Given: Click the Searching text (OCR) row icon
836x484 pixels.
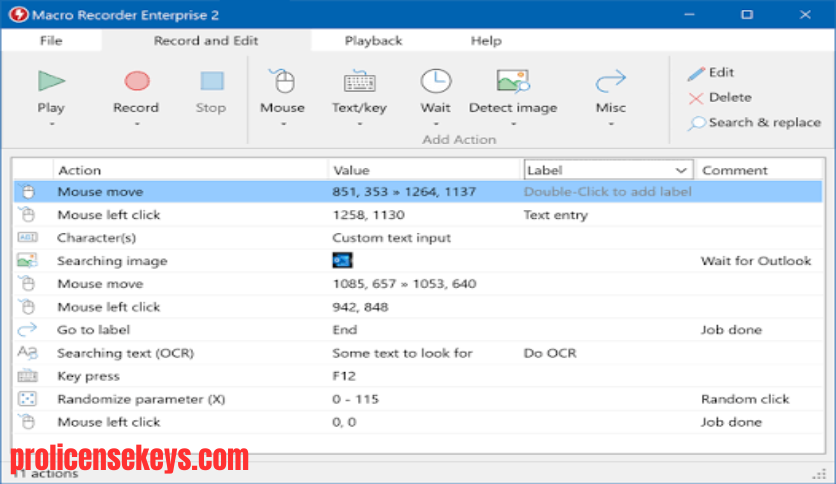Looking at the screenshot, I should 27,352.
